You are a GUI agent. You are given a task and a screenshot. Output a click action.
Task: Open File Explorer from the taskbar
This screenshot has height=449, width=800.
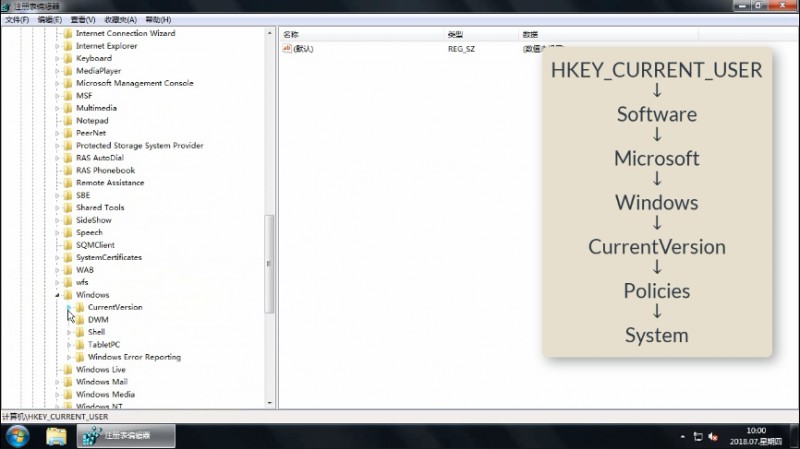(x=56, y=436)
